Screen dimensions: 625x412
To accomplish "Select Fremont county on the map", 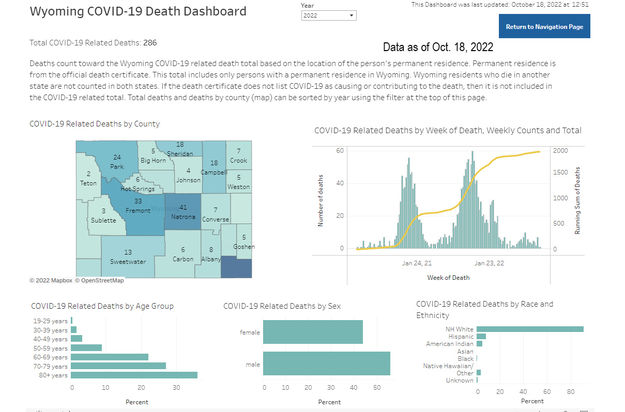I will coord(138,207).
